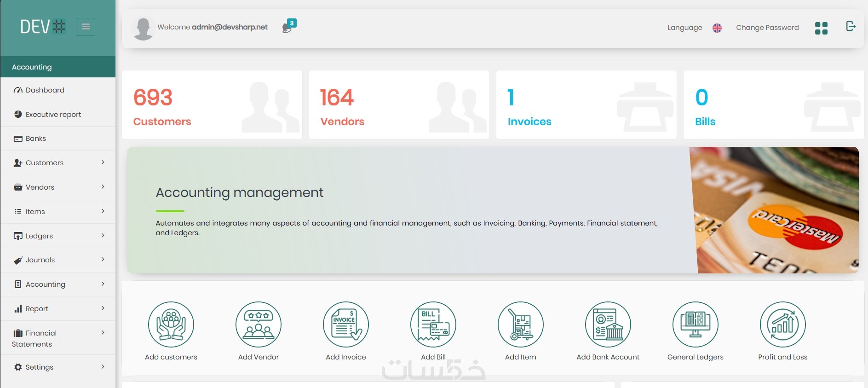
Task: Click the Add Bank Account label
Action: 608,357
